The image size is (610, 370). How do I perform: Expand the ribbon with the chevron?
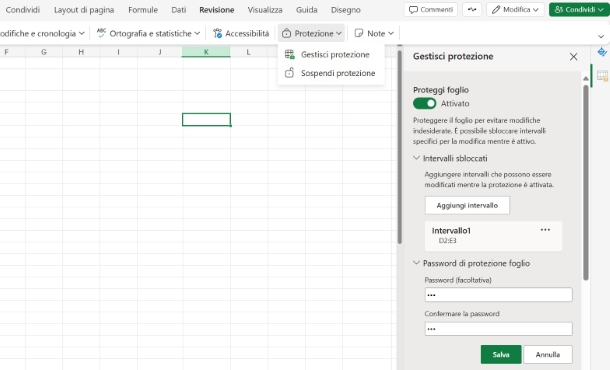[x=601, y=36]
